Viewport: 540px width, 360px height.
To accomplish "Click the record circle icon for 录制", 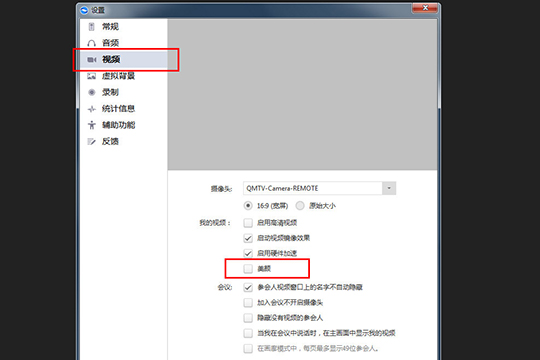I will 91,92.
